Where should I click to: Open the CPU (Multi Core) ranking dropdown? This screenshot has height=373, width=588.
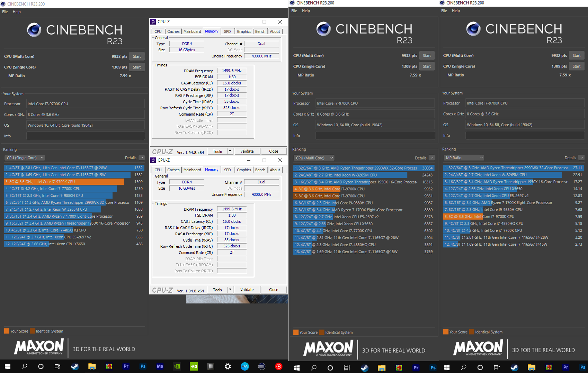point(314,158)
